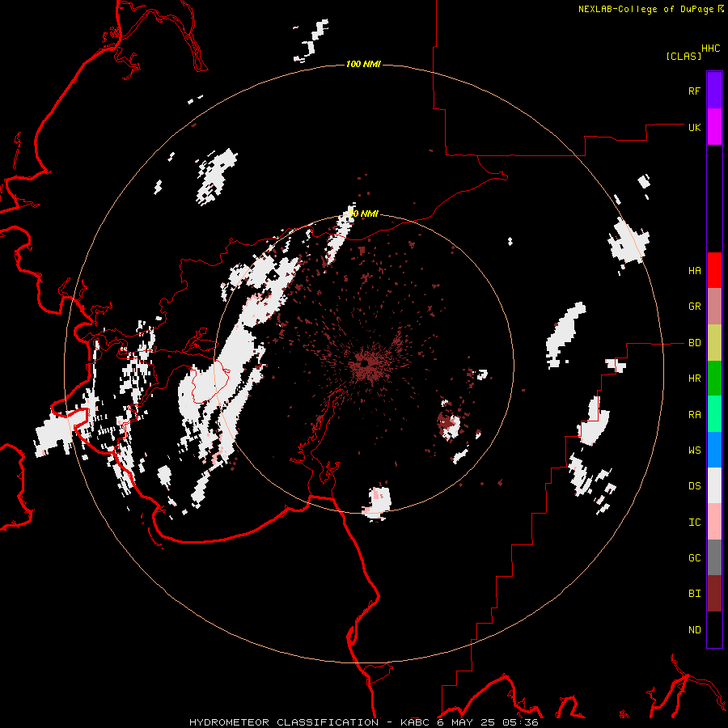The image size is (728, 728).
Task: Select the GR graupel legend swatch
Action: click(x=714, y=307)
